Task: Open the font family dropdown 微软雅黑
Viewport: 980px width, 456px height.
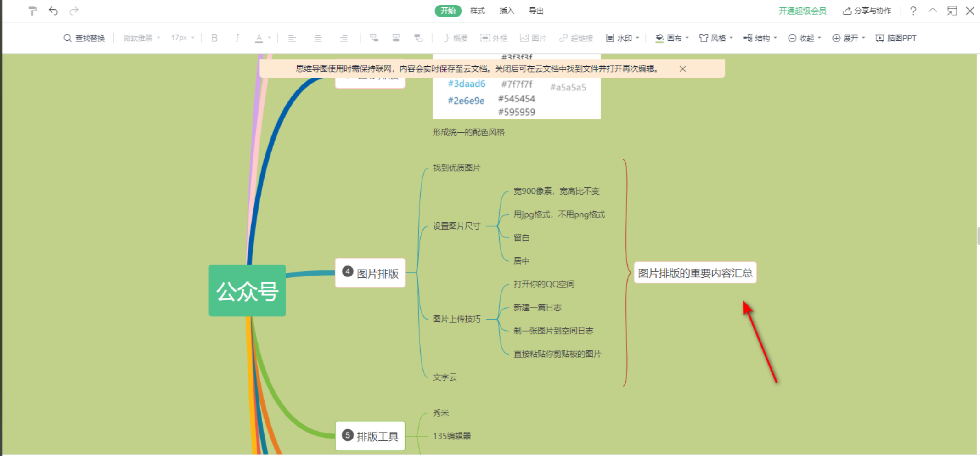Action: [x=141, y=38]
